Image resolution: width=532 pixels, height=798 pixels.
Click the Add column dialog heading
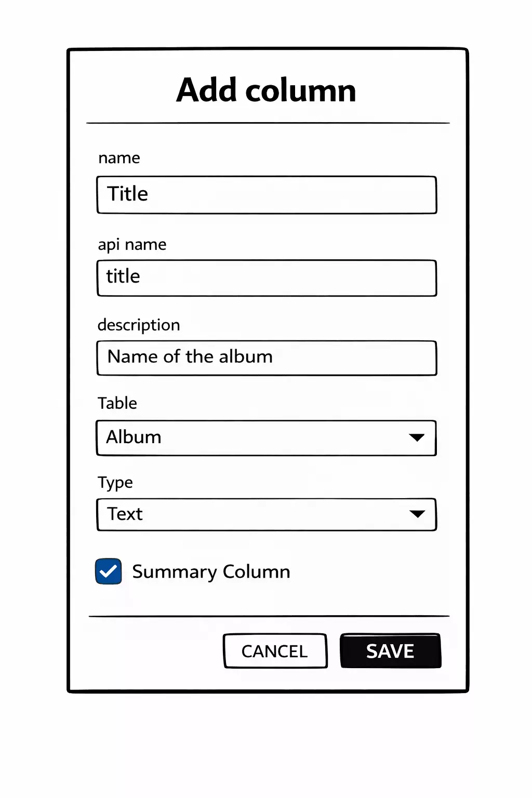[266, 90]
